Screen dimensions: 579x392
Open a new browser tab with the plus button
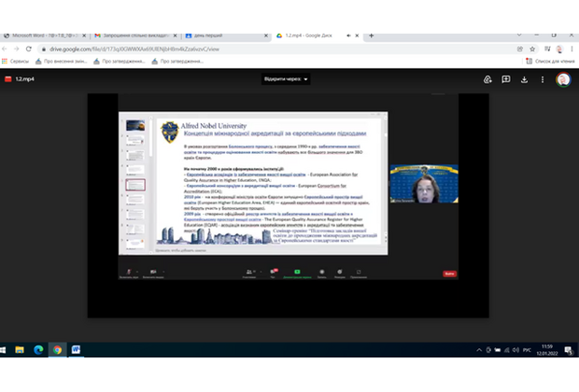click(x=372, y=35)
